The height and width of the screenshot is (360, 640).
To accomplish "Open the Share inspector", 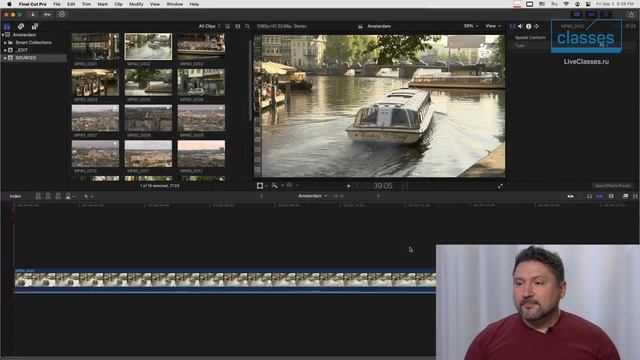I will [x=537, y=26].
